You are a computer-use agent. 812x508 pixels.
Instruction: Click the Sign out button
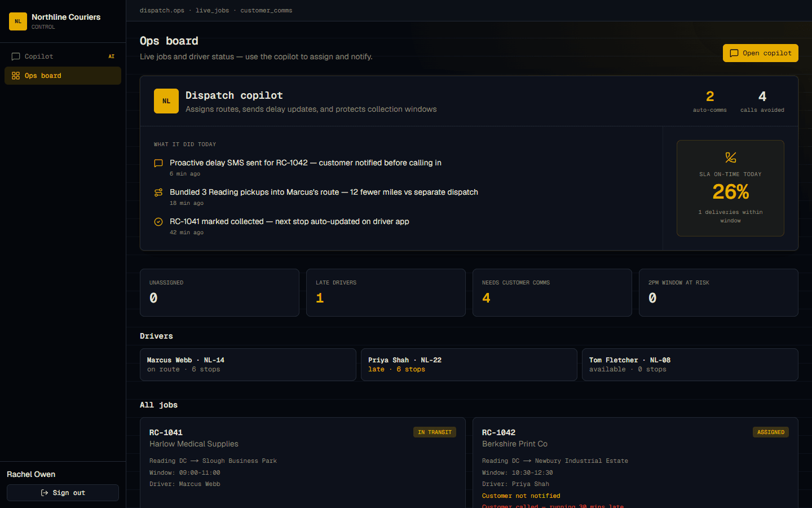pos(63,493)
